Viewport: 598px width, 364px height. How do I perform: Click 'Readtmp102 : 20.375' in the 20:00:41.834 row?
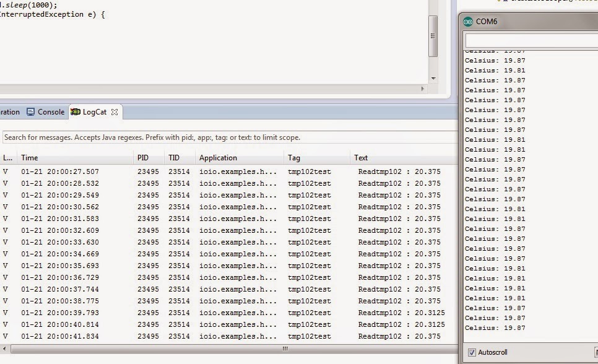point(399,337)
